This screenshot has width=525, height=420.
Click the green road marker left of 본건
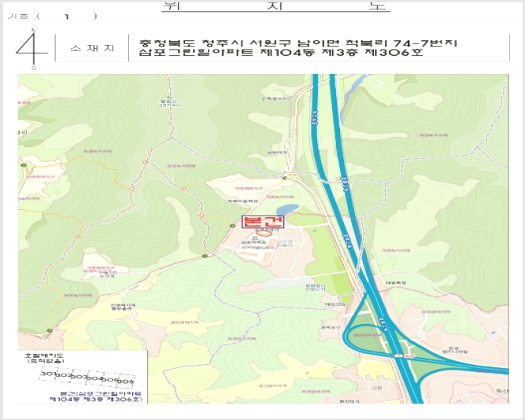click(232, 226)
